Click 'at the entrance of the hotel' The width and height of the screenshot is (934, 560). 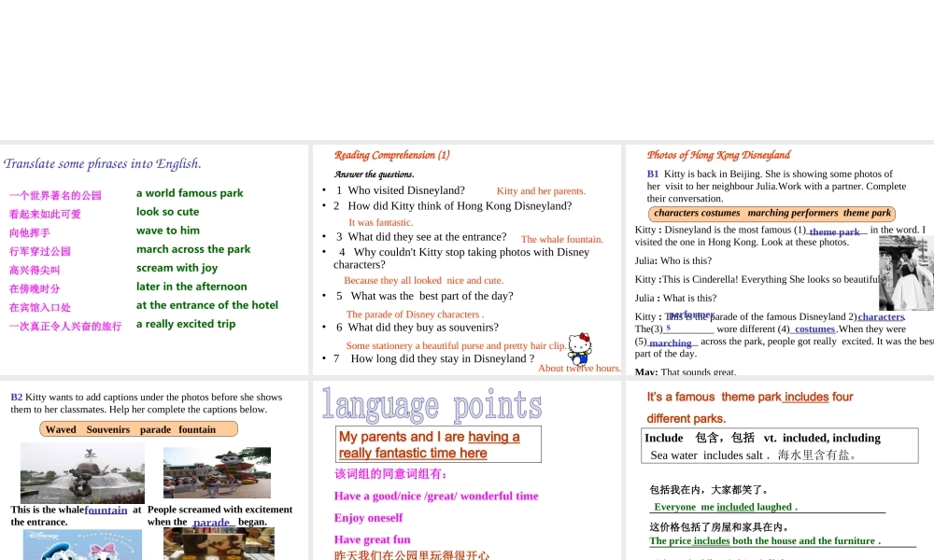coord(206,304)
